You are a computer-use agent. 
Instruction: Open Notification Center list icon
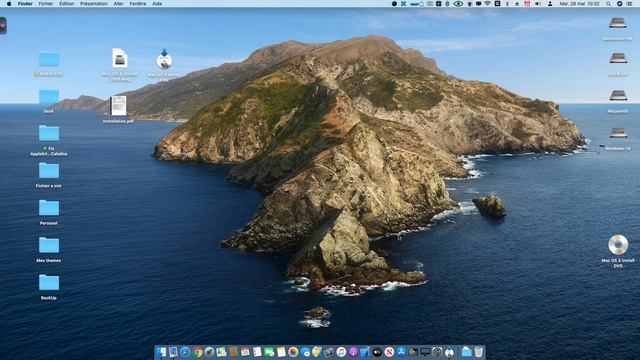(x=630, y=4)
